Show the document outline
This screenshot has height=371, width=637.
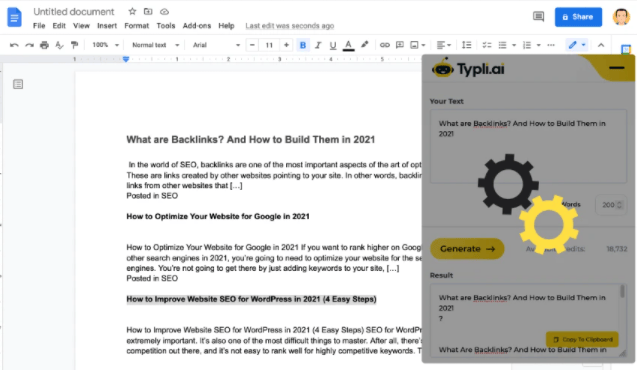pos(18,84)
